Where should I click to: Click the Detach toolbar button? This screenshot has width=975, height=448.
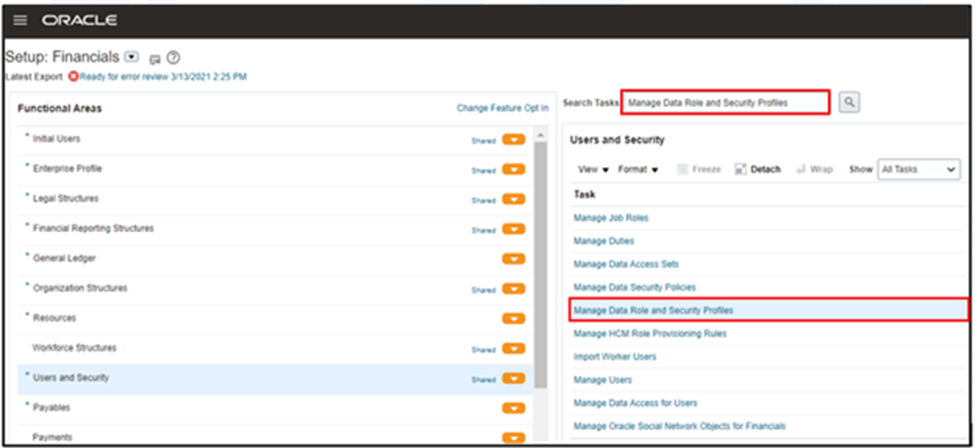click(x=757, y=169)
